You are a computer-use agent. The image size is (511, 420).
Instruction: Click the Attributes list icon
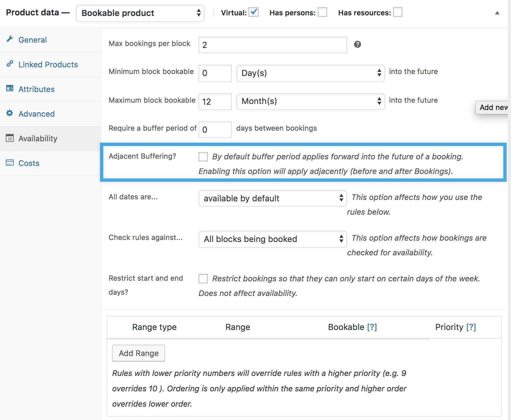point(10,89)
